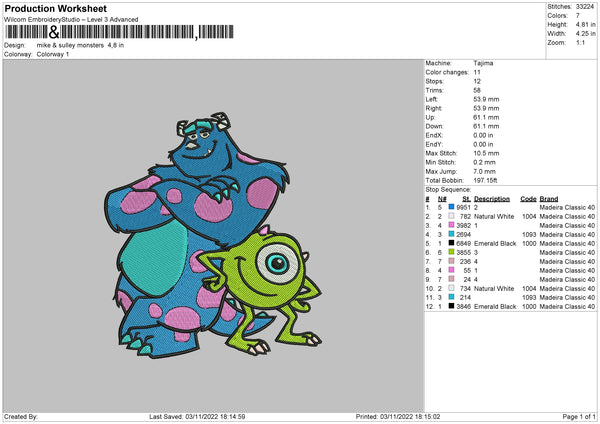The height and width of the screenshot is (424, 600).
Task: Click the 'Down:' measurement label
Action: click(434, 126)
